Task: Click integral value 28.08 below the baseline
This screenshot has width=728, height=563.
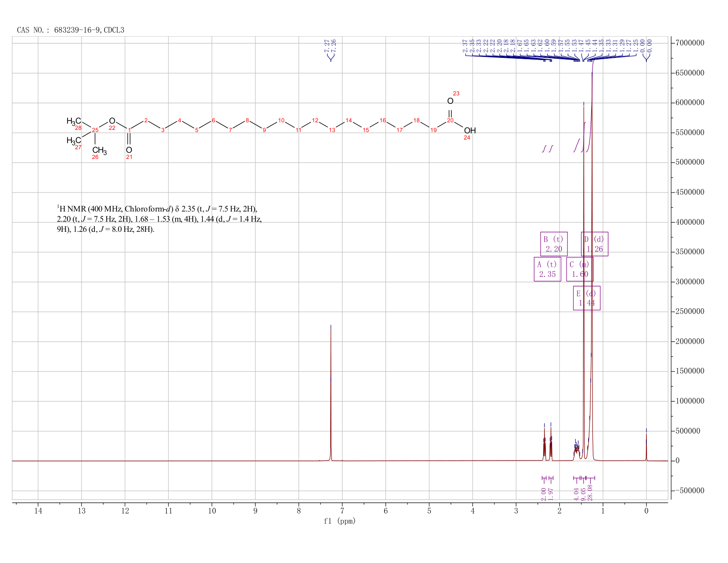Action: pos(590,493)
